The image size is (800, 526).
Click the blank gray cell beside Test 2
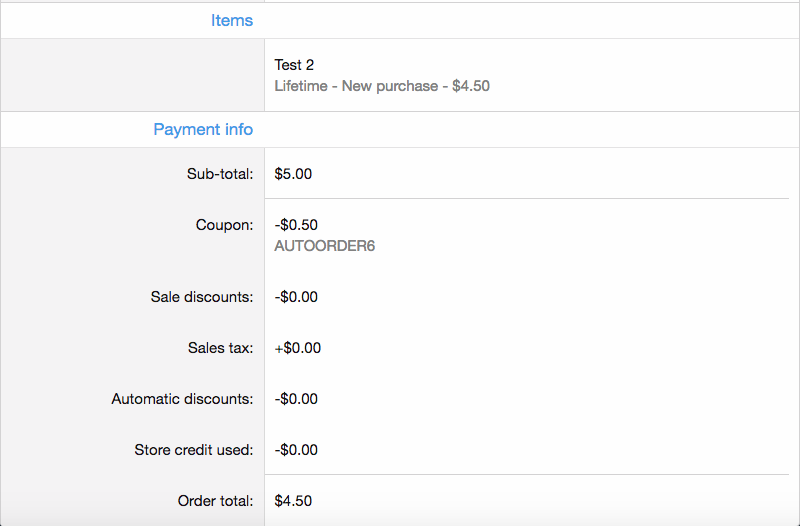coord(132,75)
